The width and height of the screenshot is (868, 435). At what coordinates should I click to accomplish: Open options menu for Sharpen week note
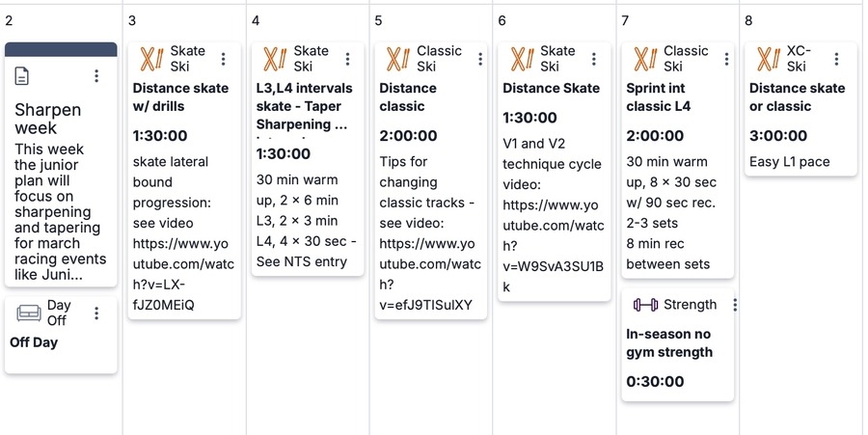click(x=96, y=76)
